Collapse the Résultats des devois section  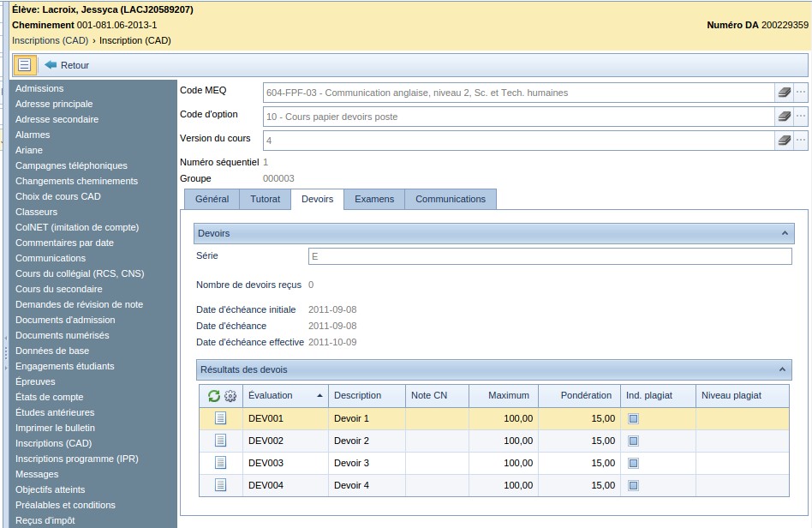tap(781, 369)
